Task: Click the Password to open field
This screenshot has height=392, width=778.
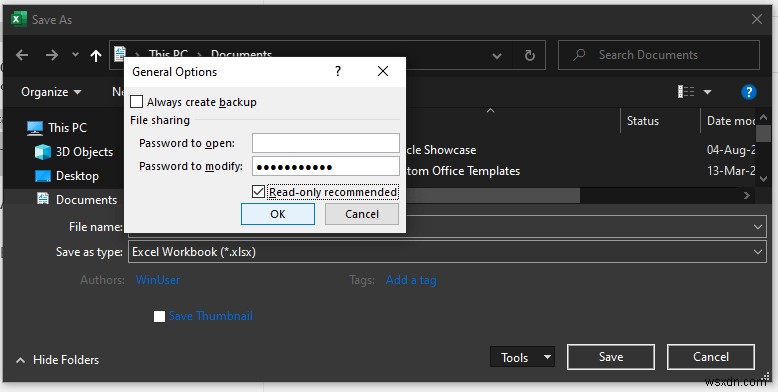Action: [x=325, y=143]
